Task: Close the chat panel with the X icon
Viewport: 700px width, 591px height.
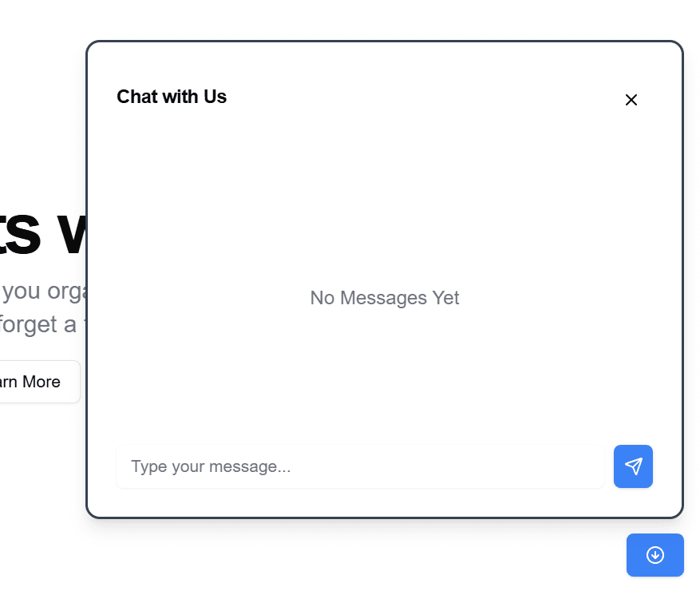Action: click(x=631, y=100)
